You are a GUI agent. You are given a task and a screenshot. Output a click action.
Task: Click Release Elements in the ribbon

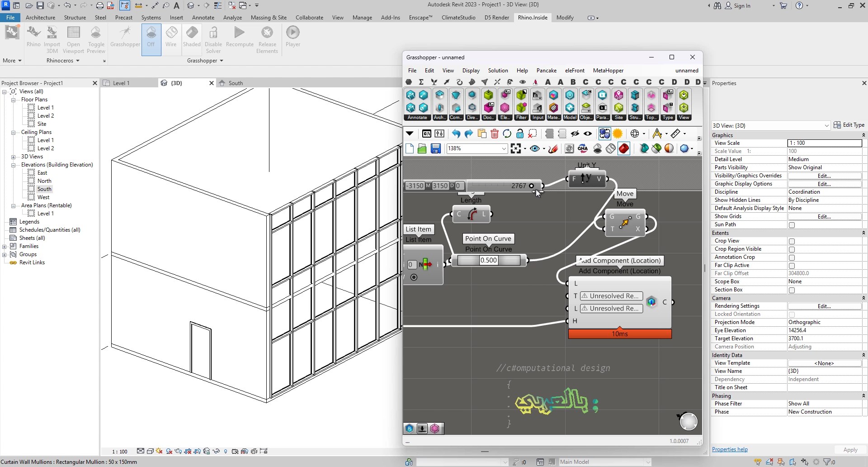[267, 39]
